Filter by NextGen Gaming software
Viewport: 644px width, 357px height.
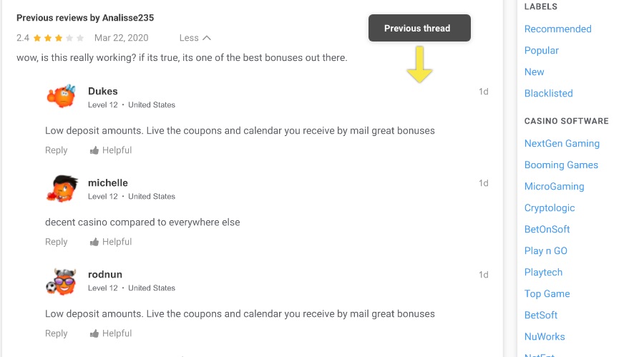click(x=562, y=144)
